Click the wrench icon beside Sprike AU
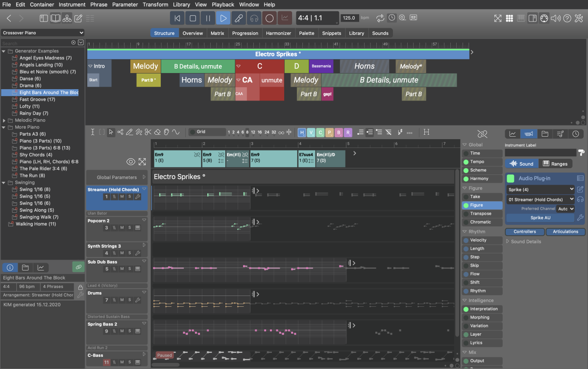The height and width of the screenshot is (369, 588). (580, 218)
